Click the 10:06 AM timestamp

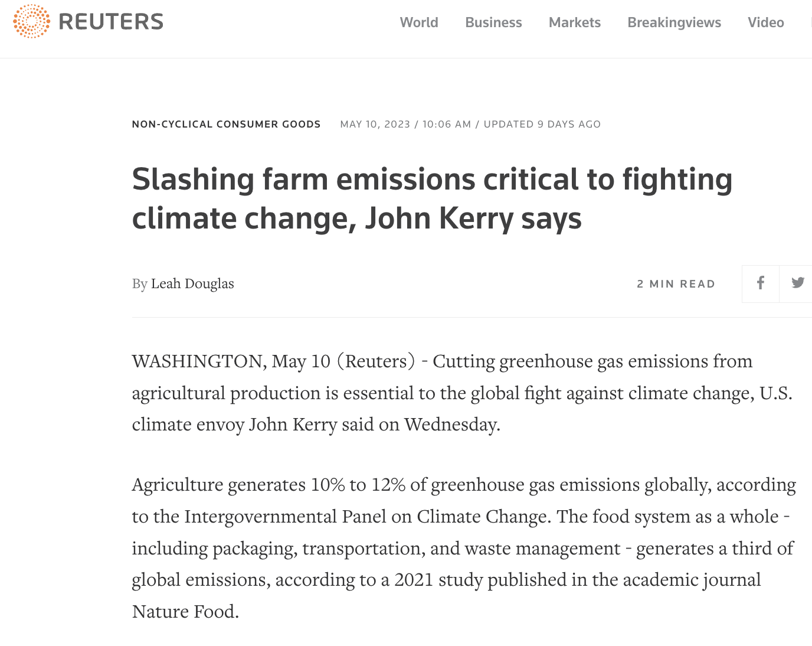click(x=446, y=124)
